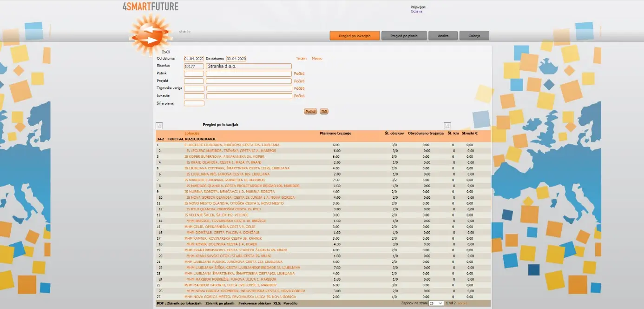This screenshot has width=644, height=309.
Task: Click the Lokacija name input
Action: (x=249, y=96)
